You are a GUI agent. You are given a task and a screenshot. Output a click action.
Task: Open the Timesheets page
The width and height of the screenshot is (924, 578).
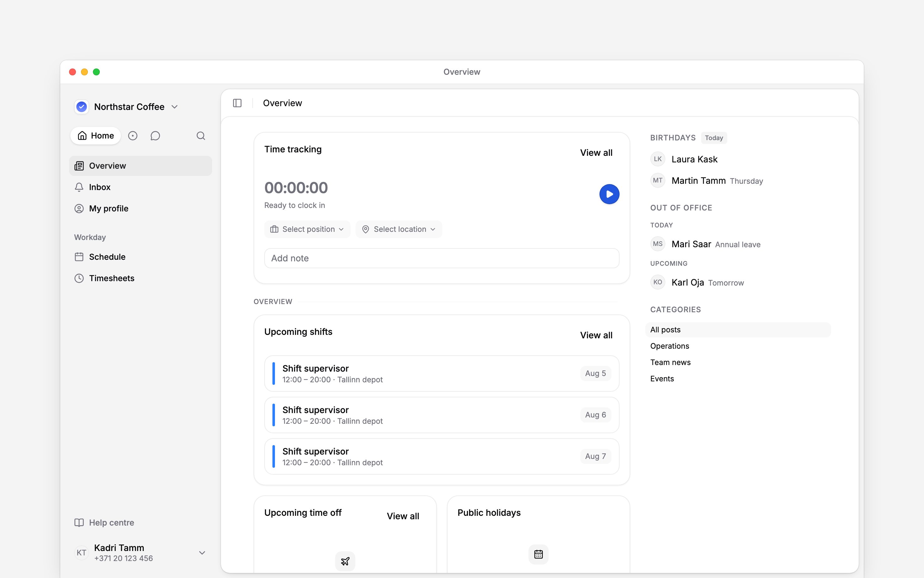141,278
